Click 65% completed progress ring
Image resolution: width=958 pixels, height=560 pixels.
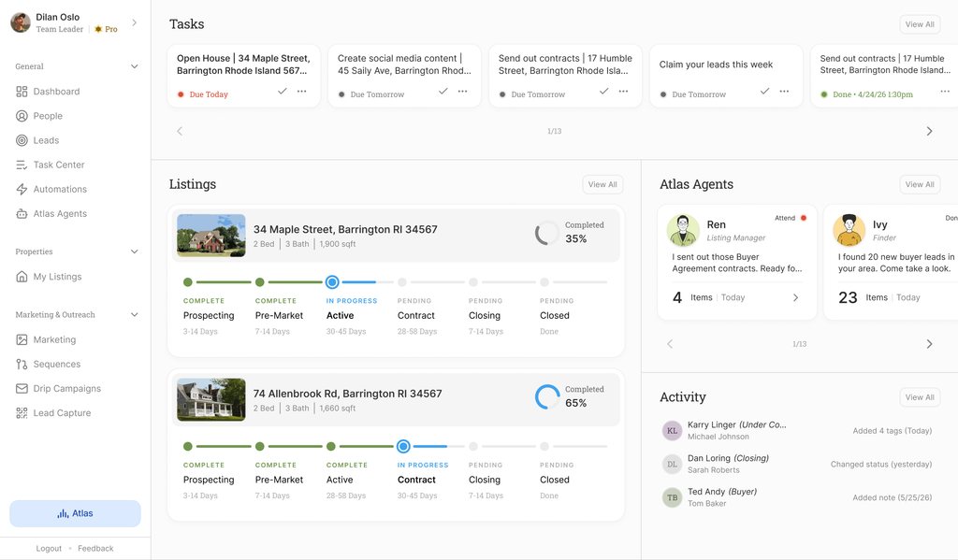coord(546,397)
